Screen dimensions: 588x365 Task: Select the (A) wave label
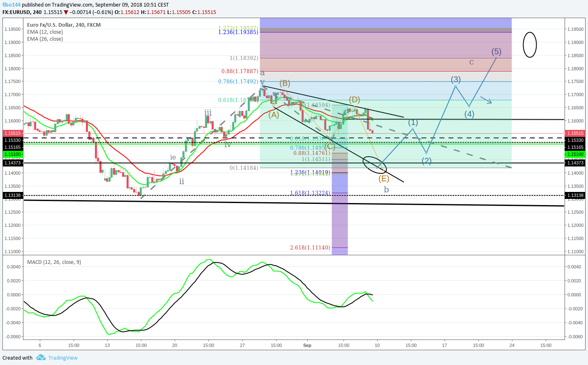coord(274,115)
